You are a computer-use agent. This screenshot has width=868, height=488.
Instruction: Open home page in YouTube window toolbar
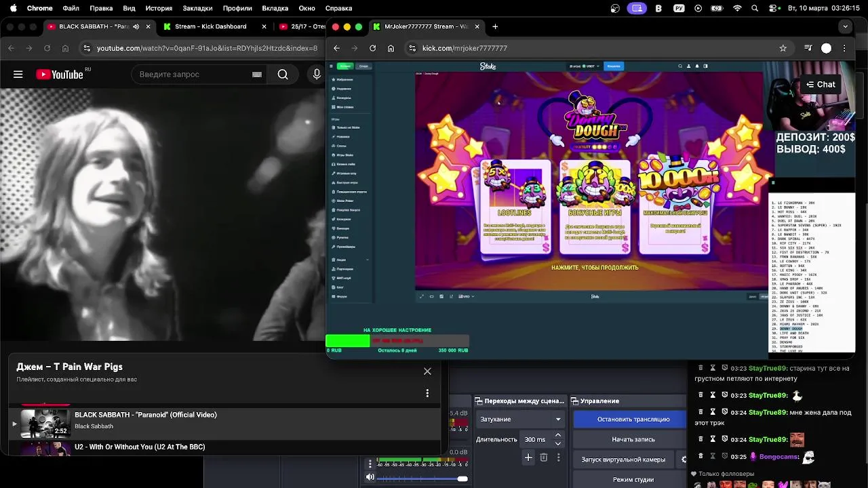[65, 48]
